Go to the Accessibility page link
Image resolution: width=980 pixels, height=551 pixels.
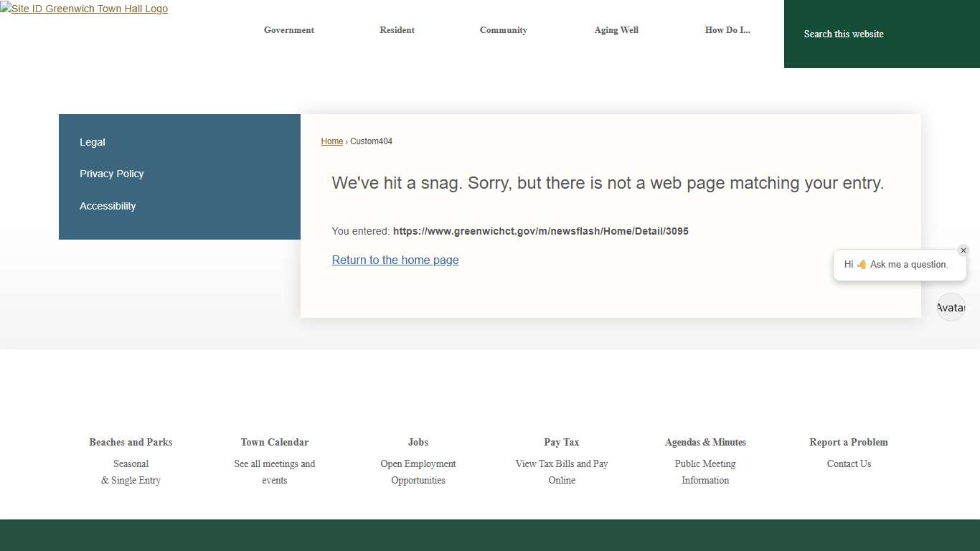(108, 206)
